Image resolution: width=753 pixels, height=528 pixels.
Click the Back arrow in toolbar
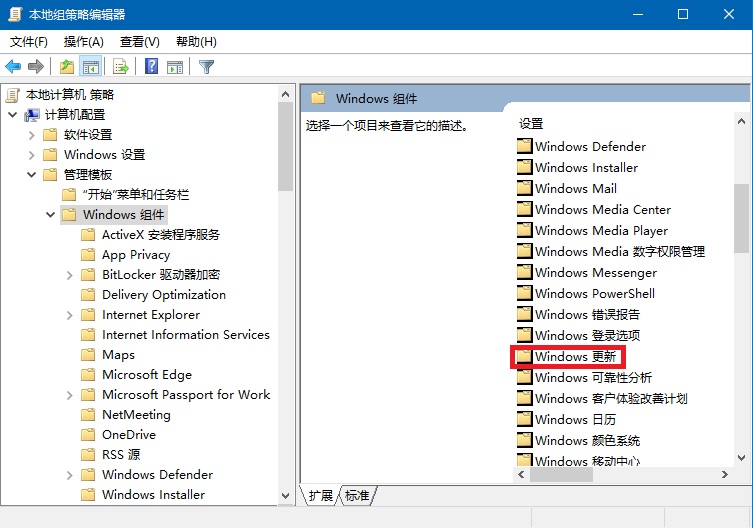(x=13, y=67)
